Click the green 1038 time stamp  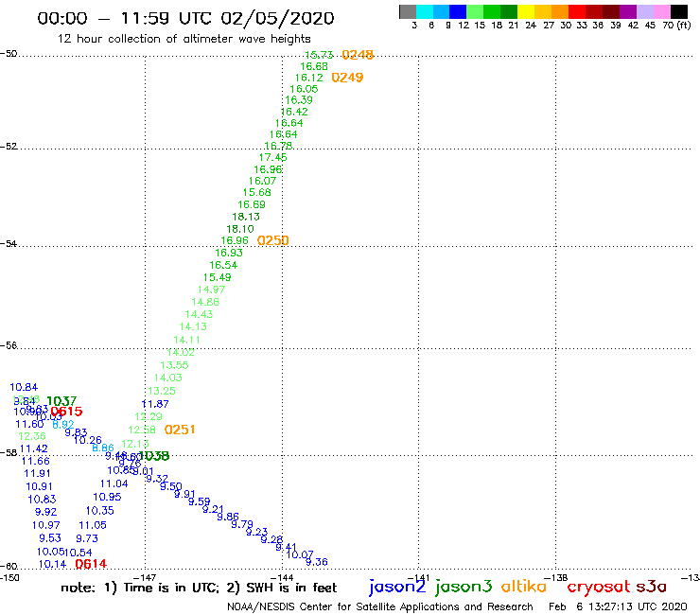154,455
